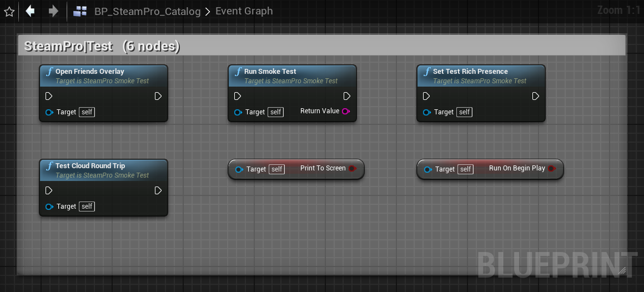Image resolution: width=644 pixels, height=292 pixels.
Task: Select the Run Smoke Test node title
Action: (270, 72)
